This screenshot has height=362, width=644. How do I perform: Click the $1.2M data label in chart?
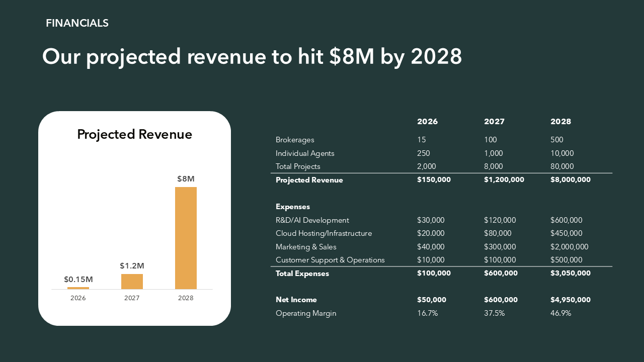132,265
